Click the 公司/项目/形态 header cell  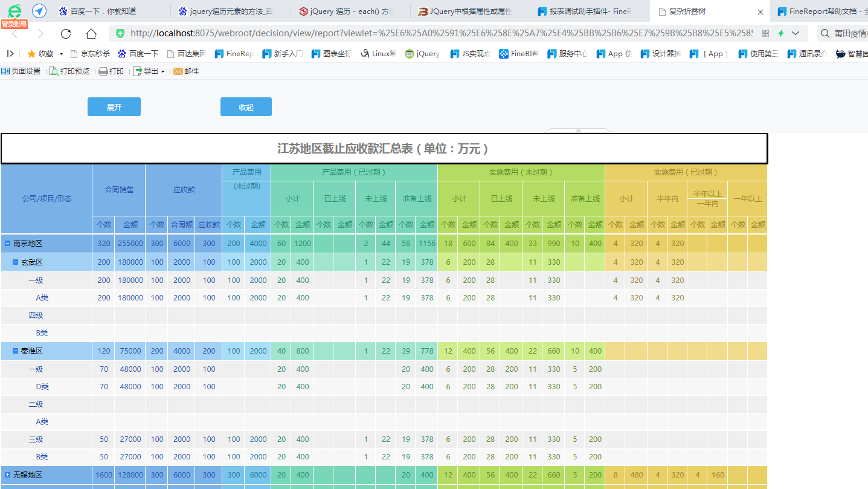pyautogui.click(x=47, y=199)
